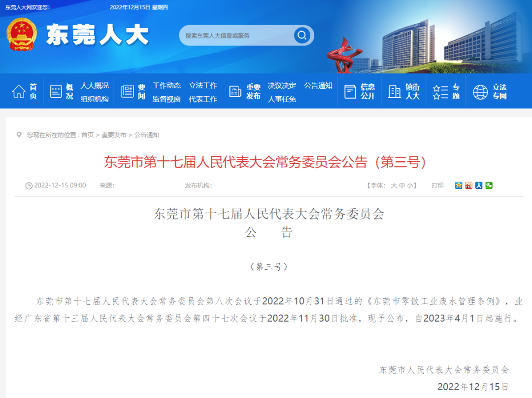This screenshot has width=532, height=398.
Task: Click the national emblem logo
Action: click(x=21, y=34)
